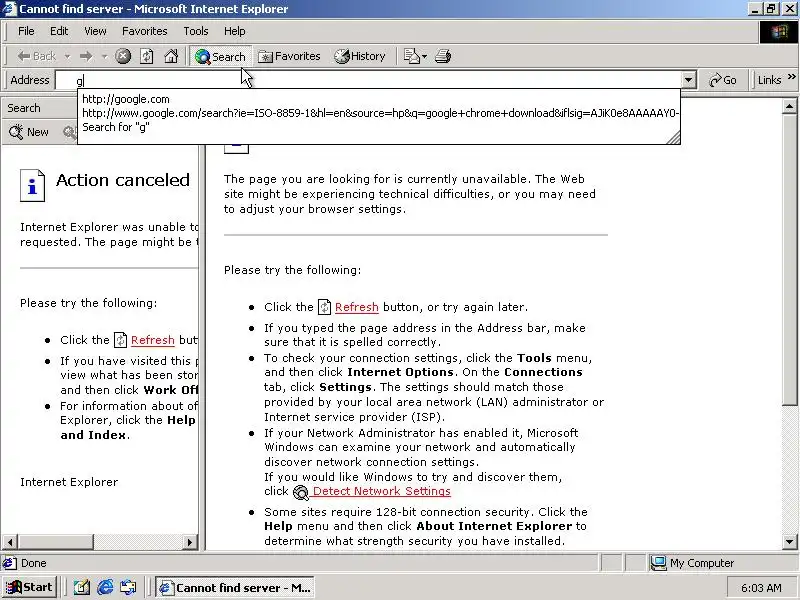Launch Internet Explorer from Quick Launch
Image resolution: width=800 pixels, height=600 pixels.
(x=105, y=587)
